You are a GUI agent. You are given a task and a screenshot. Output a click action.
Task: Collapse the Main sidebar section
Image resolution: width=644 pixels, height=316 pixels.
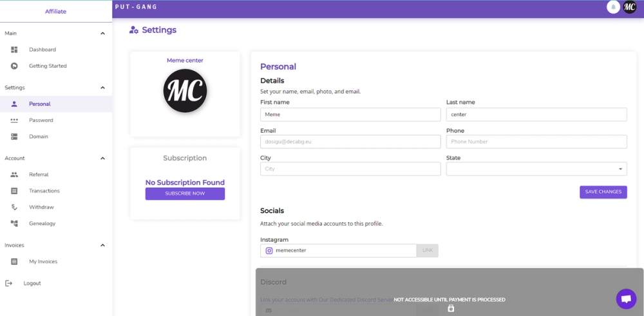coord(102,34)
